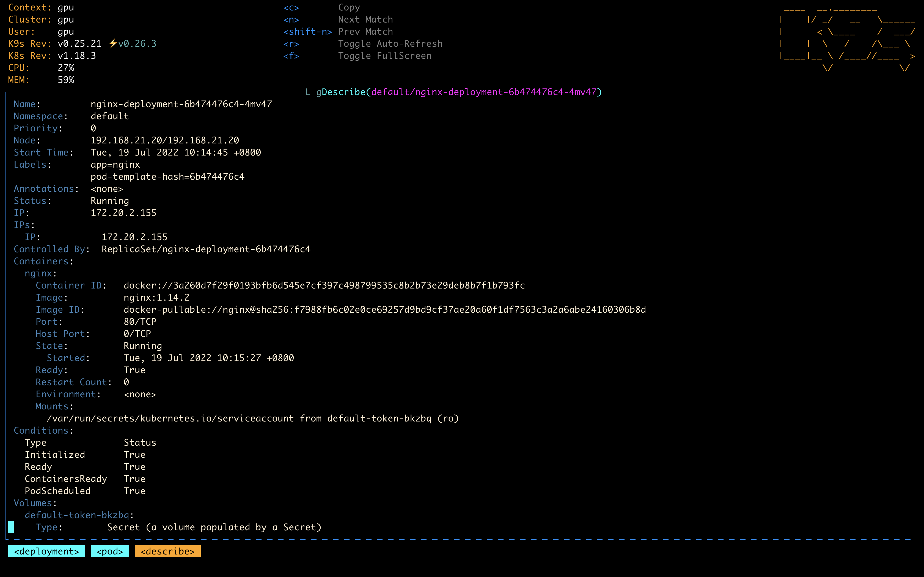Click the lightning bolt update icon
The image size is (924, 577).
click(x=113, y=43)
